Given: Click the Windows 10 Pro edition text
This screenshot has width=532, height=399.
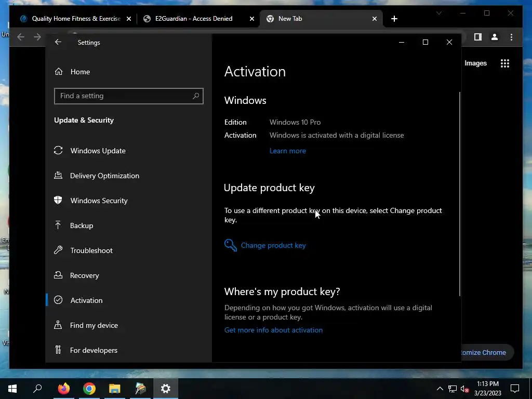Looking at the screenshot, I should pos(295,122).
